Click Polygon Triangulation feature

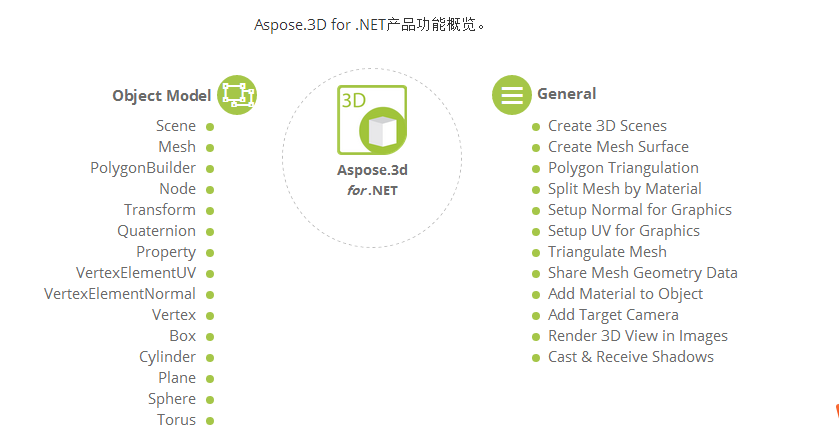point(623,168)
